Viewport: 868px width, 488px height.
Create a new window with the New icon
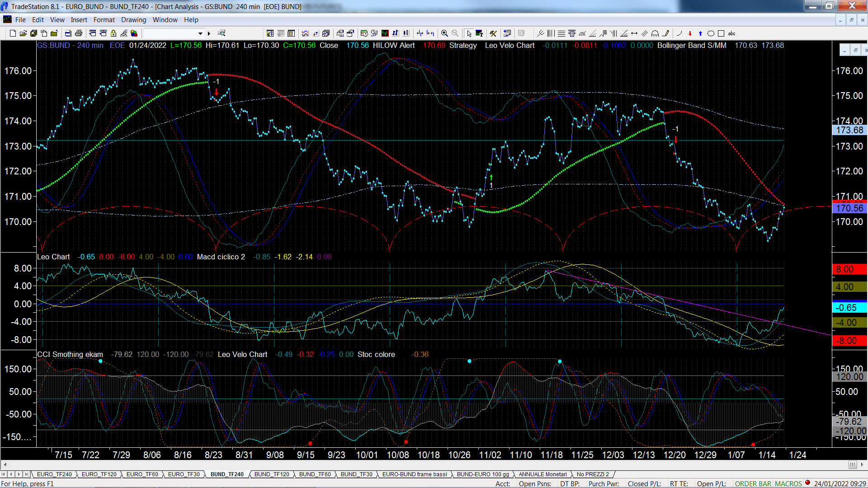[x=13, y=33]
